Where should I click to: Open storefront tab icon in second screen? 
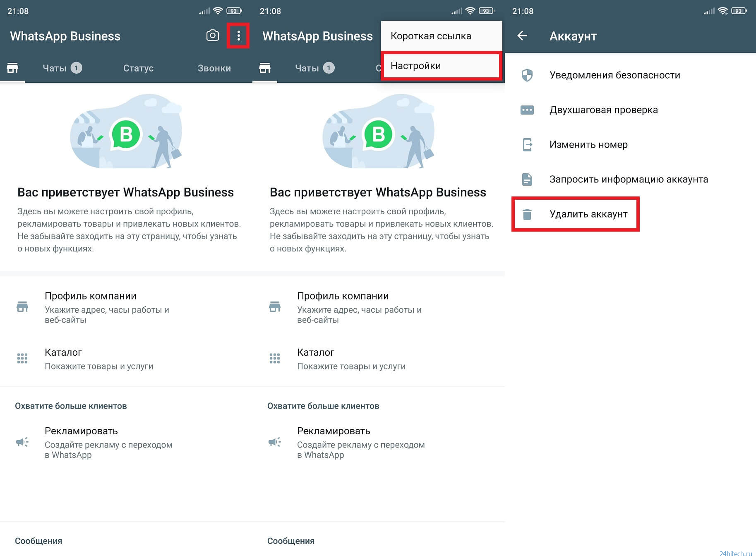coord(265,68)
